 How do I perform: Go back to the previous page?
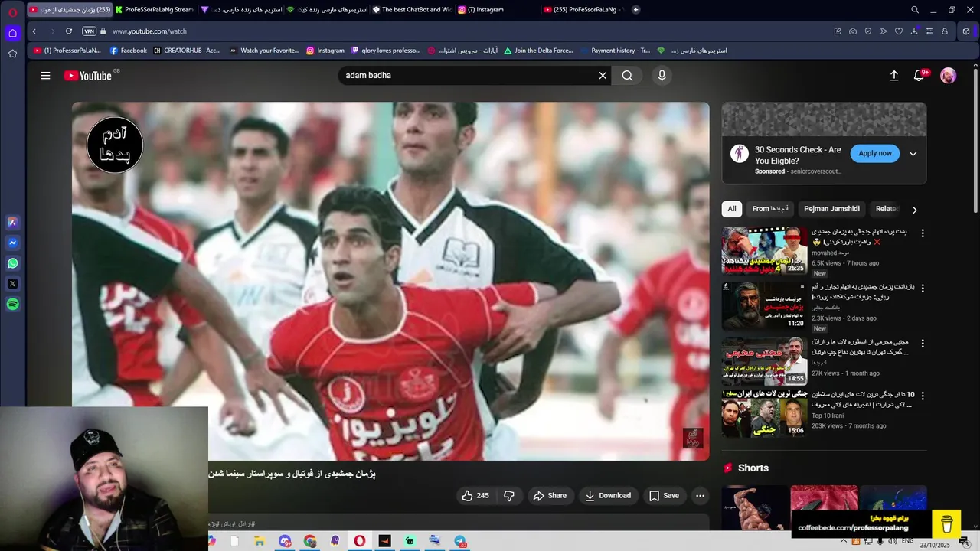pyautogui.click(x=34, y=31)
